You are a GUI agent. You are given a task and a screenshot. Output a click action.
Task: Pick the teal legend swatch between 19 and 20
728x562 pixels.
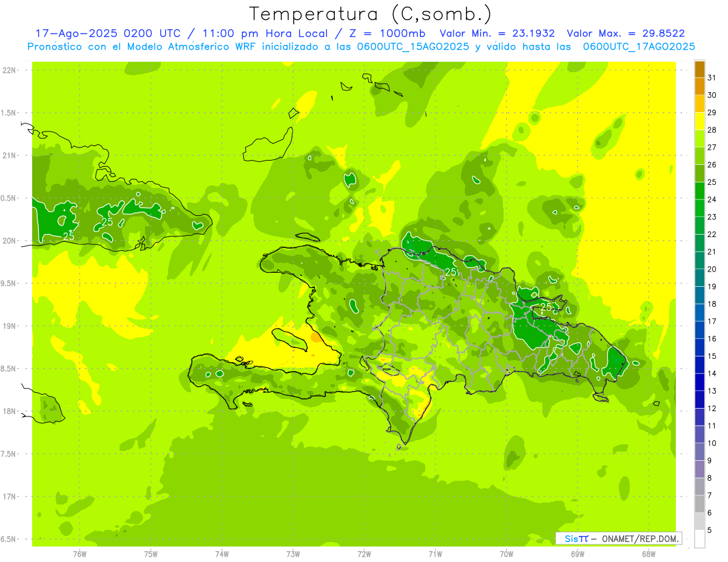coord(699,278)
